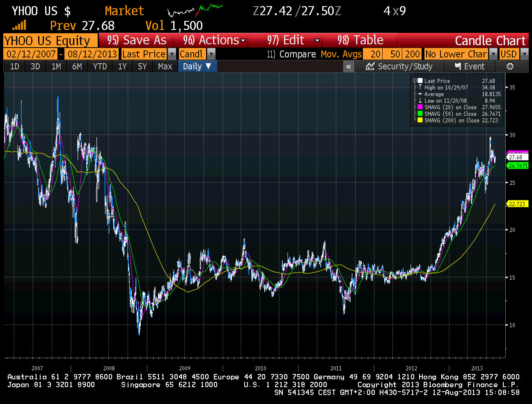The image size is (532, 404).
Task: Select the 3D range tab
Action: (35, 67)
